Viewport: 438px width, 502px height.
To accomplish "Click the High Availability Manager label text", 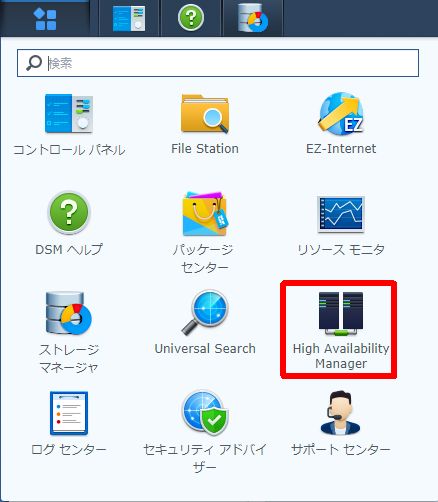I will (341, 356).
